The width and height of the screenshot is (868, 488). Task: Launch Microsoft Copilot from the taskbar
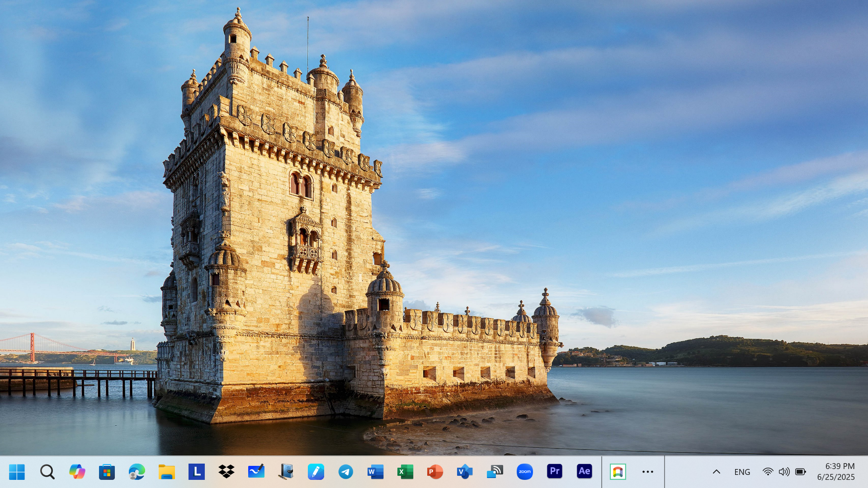point(77,472)
